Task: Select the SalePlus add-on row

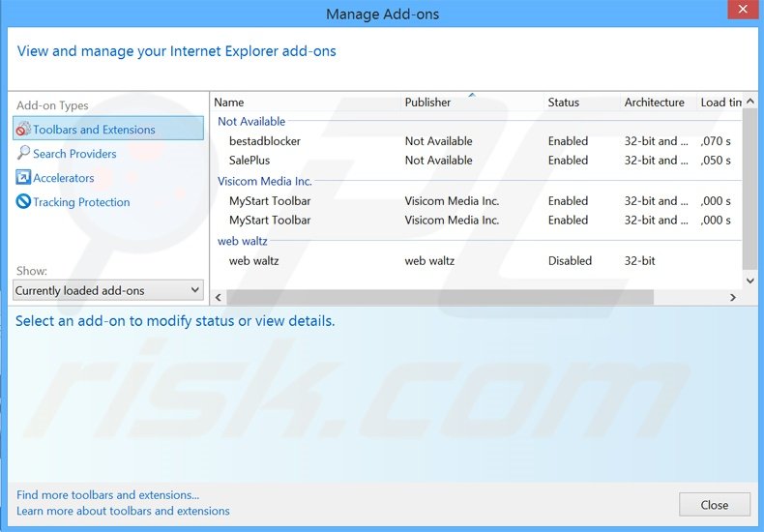Action: point(477,161)
